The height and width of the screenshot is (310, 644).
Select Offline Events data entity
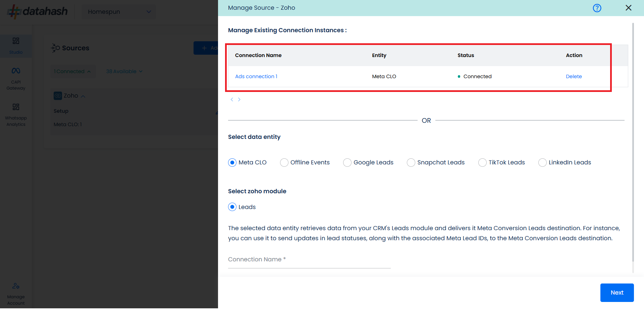point(284,162)
